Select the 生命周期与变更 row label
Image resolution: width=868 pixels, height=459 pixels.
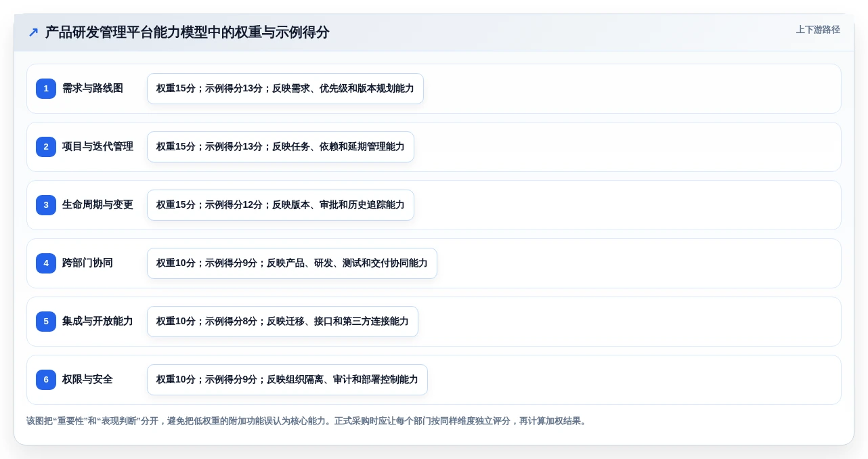tap(97, 205)
